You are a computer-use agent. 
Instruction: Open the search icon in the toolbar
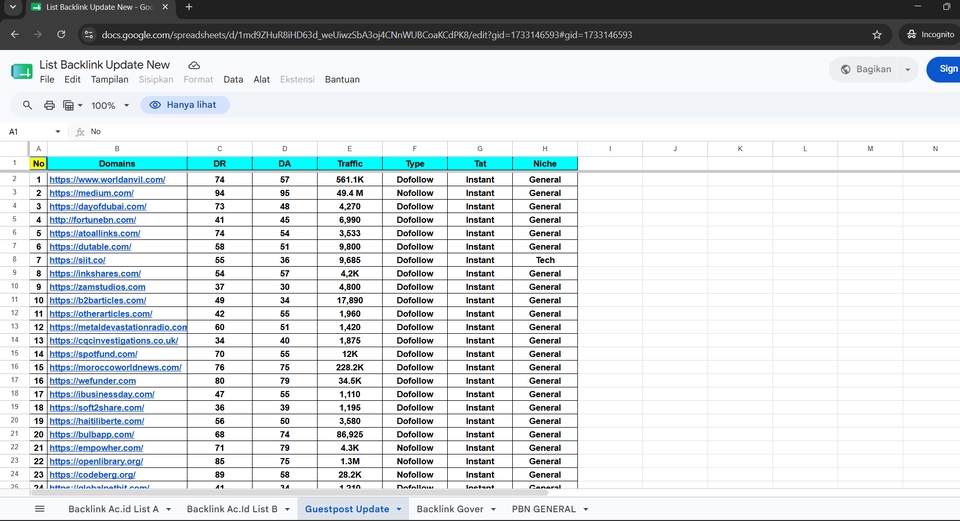tap(27, 105)
